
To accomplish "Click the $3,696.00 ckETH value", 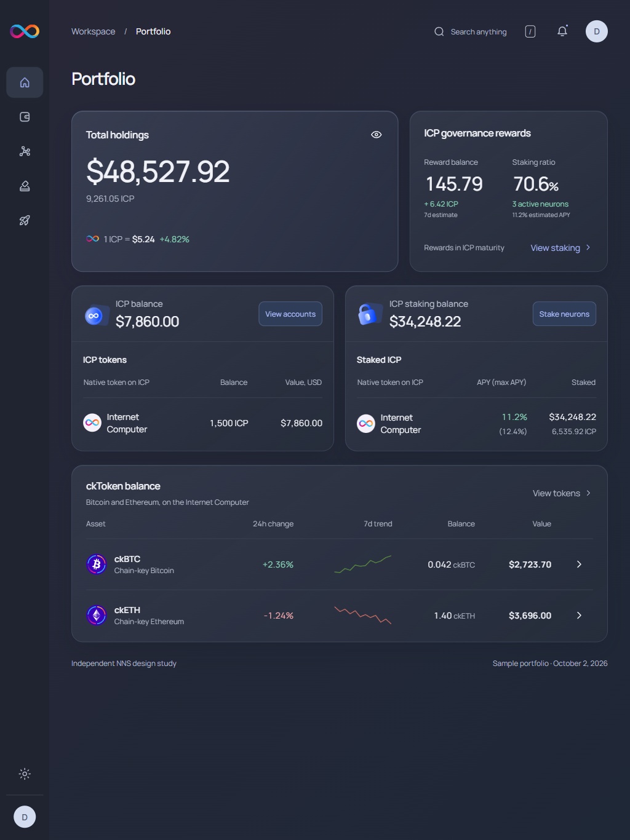I will point(530,616).
